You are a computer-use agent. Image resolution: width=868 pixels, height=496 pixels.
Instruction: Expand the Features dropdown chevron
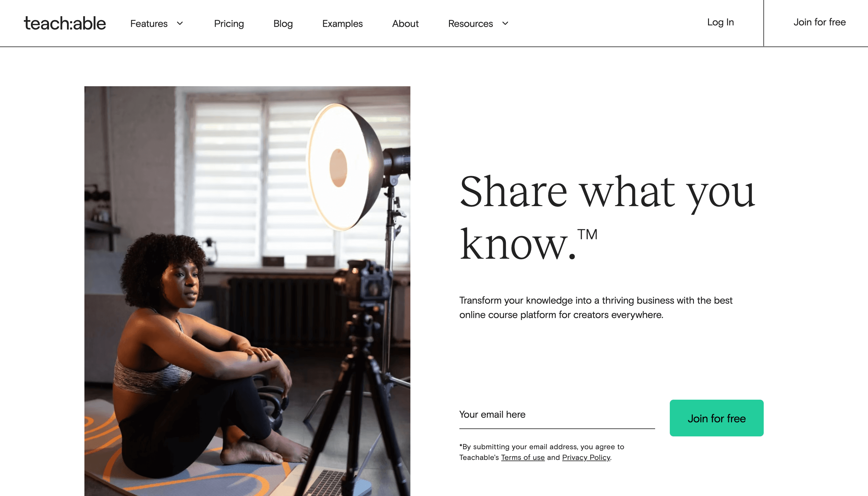pyautogui.click(x=180, y=23)
